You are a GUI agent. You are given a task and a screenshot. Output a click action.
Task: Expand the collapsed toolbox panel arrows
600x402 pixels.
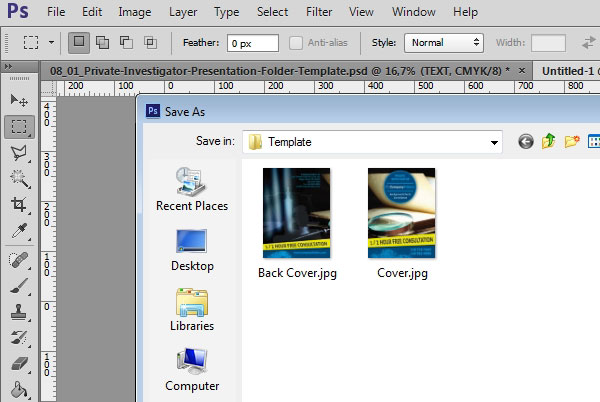point(8,67)
